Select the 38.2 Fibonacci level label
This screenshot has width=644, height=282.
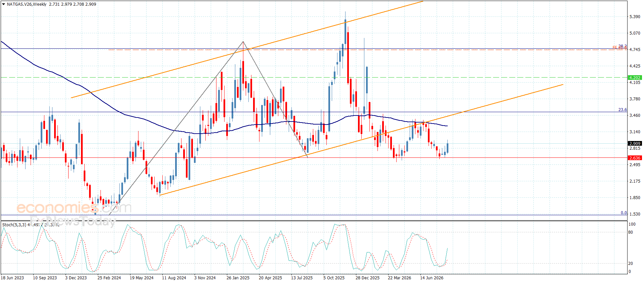click(x=622, y=46)
